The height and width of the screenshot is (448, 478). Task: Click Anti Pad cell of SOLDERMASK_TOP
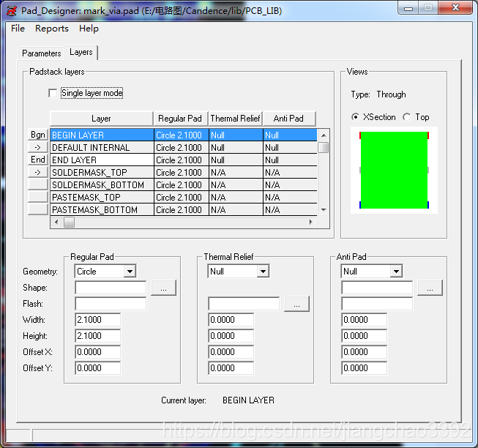(290, 173)
